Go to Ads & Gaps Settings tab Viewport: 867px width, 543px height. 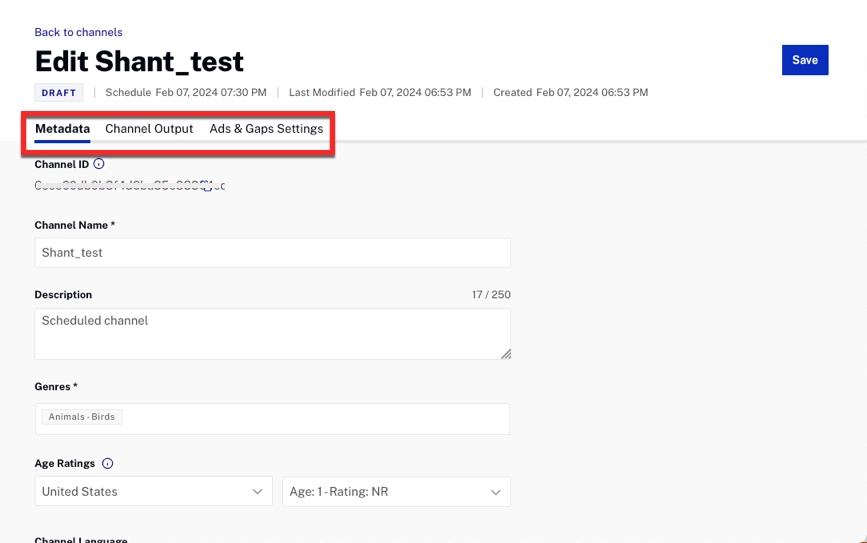[x=266, y=129]
